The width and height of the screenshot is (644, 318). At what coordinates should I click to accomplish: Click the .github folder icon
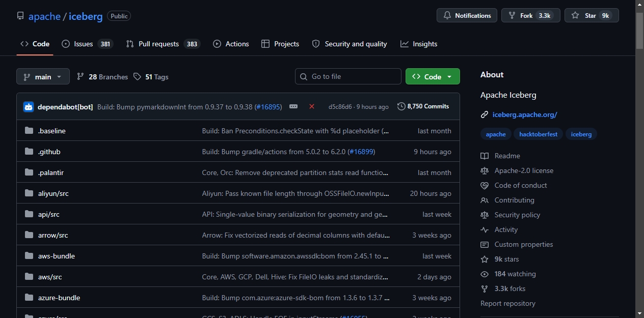29,152
